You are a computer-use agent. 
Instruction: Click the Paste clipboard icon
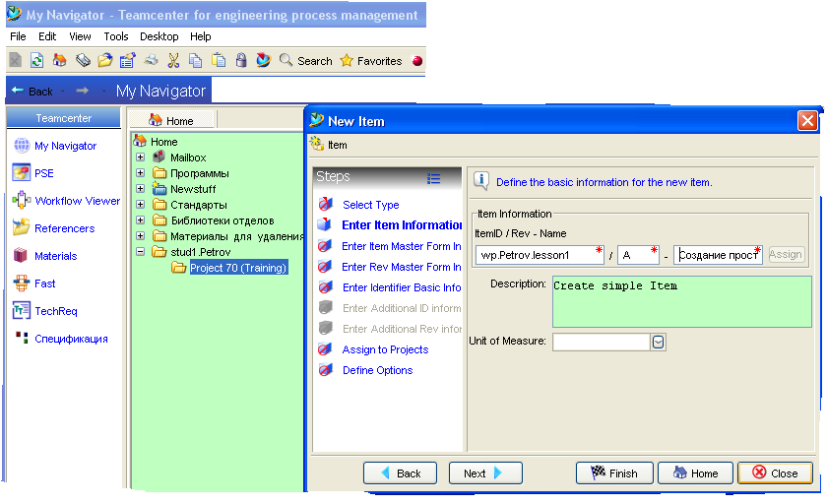pos(219,61)
